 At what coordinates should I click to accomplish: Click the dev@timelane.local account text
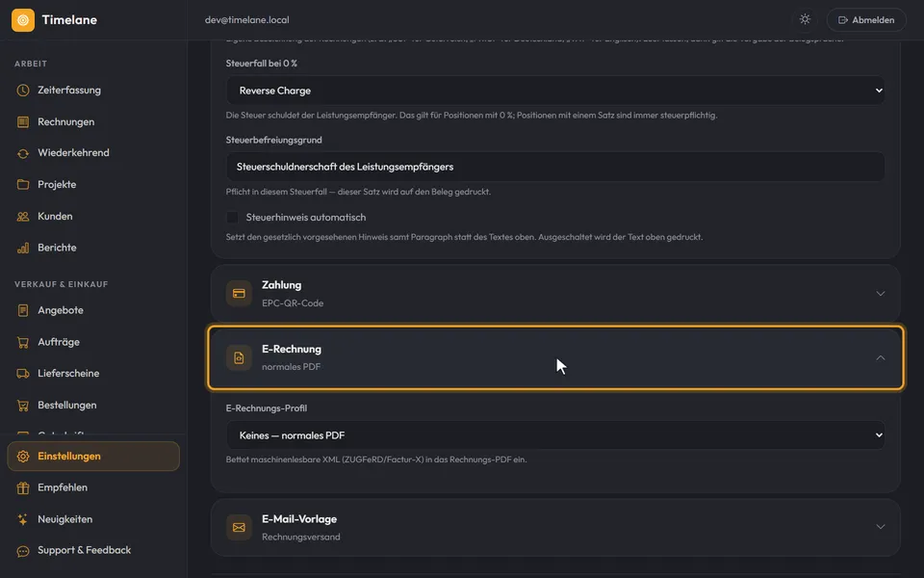[x=247, y=20]
